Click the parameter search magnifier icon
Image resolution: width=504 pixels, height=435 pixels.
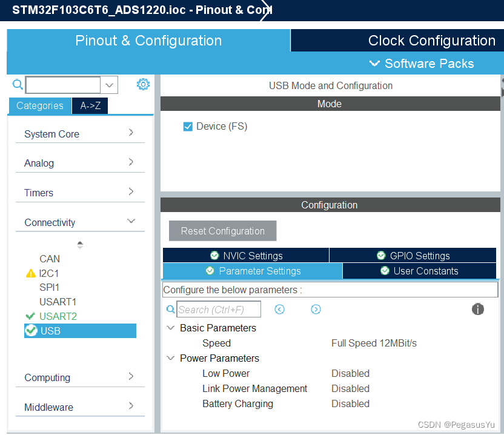(x=171, y=310)
